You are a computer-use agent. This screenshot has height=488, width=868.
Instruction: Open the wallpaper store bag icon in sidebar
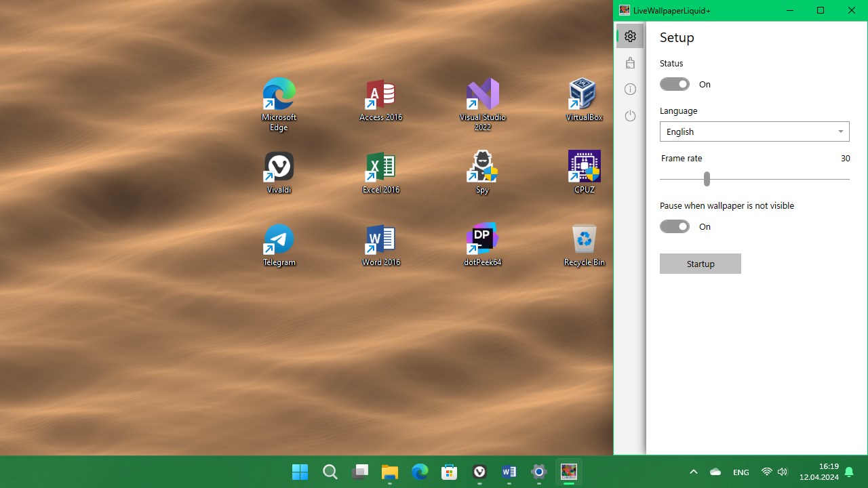coord(630,63)
